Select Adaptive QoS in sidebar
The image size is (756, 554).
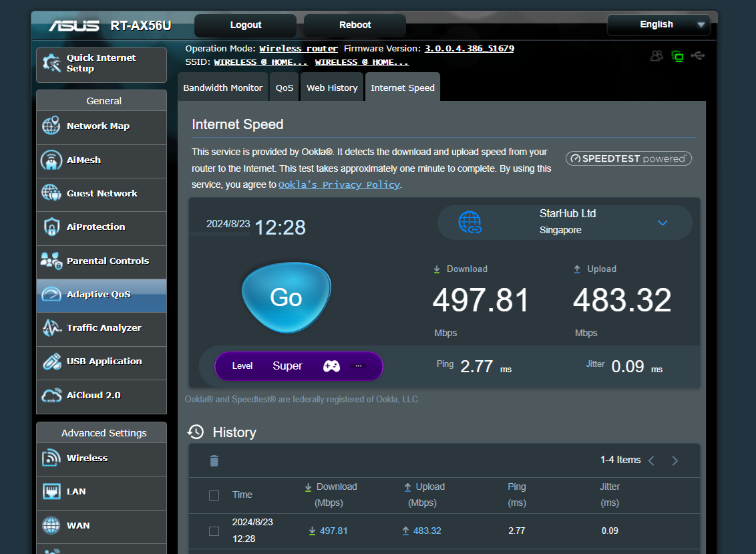(x=102, y=295)
